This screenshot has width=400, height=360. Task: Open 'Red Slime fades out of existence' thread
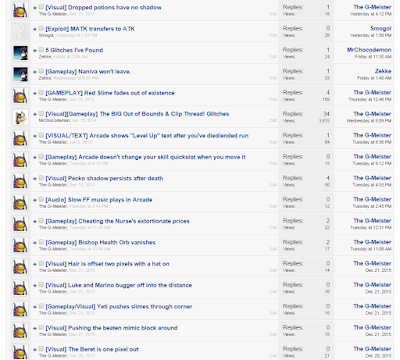110,93
